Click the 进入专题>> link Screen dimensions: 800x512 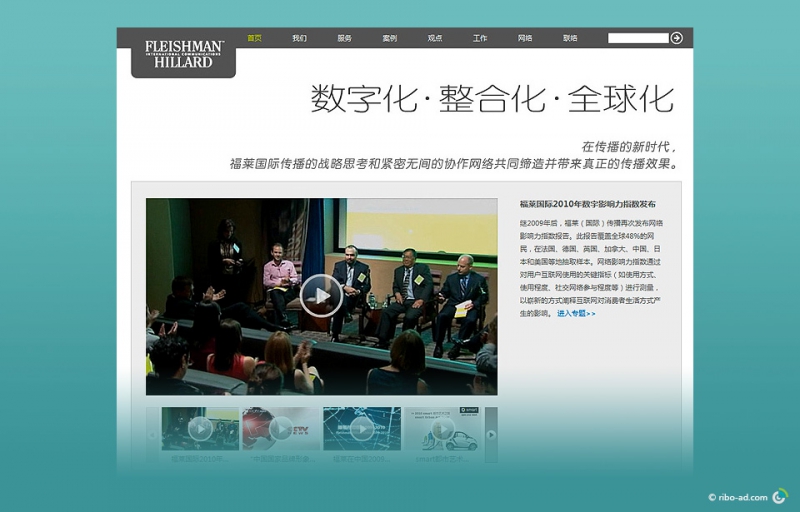pos(576,313)
